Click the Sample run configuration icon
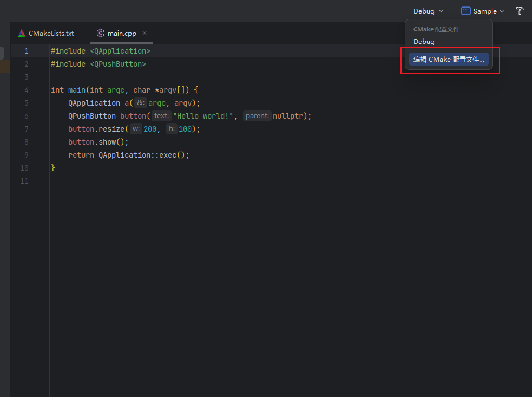The height and width of the screenshot is (397, 532). (465, 11)
